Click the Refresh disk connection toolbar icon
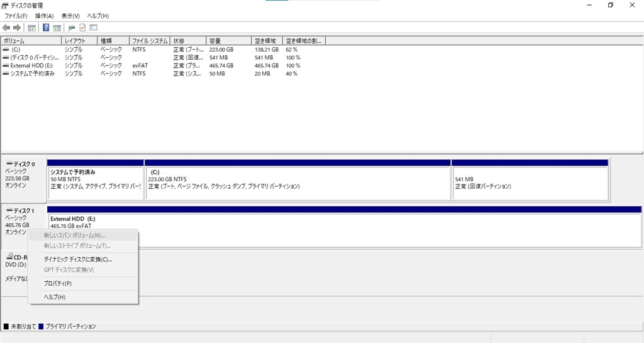 (x=72, y=28)
